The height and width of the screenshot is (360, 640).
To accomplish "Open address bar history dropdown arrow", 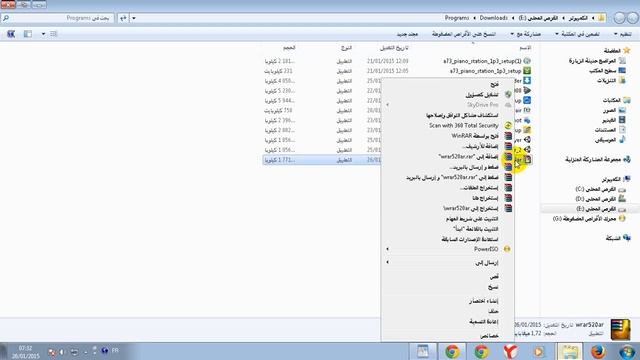I will (x=133, y=18).
